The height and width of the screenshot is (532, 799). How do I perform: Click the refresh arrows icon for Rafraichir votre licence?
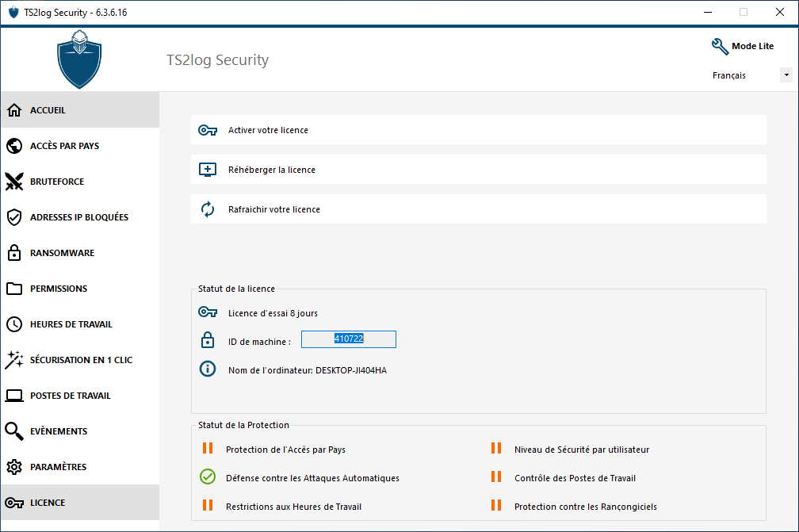(x=208, y=209)
